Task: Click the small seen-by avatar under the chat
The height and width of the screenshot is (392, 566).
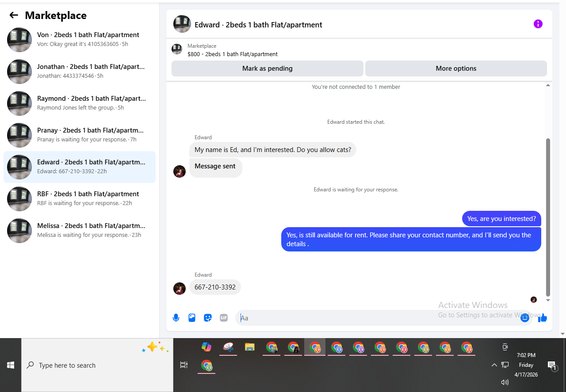Action: point(534,300)
